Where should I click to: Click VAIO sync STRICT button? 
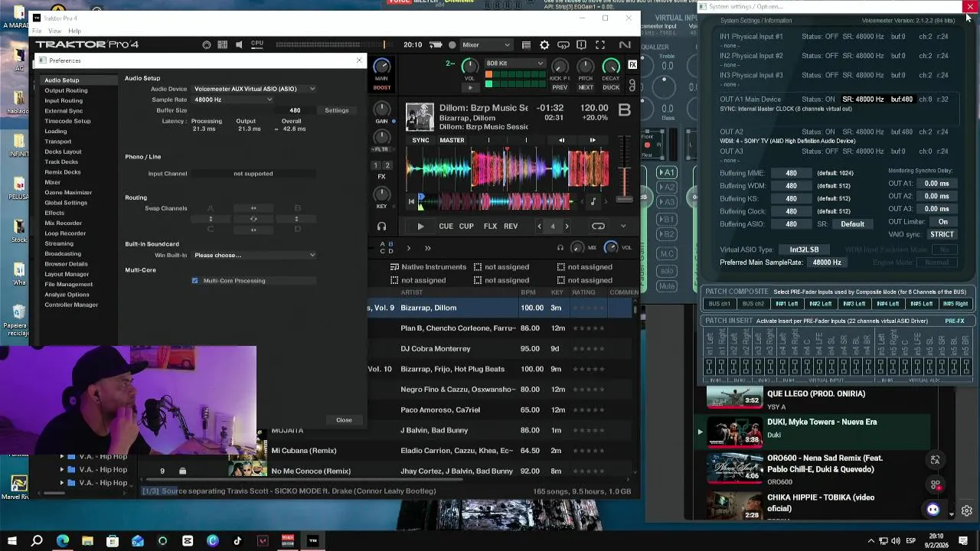click(942, 234)
